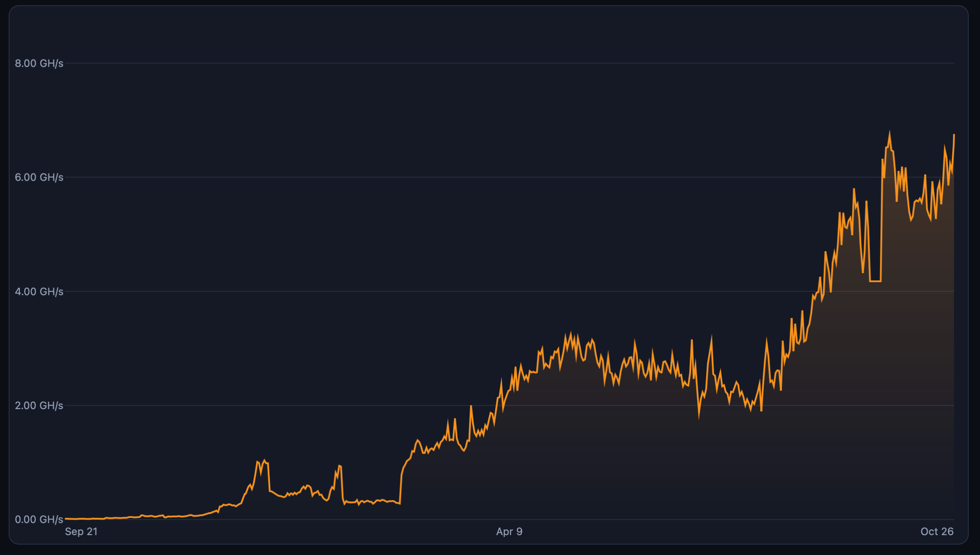980x555 pixels.
Task: Click the Sep 21 date label
Action: click(x=81, y=532)
